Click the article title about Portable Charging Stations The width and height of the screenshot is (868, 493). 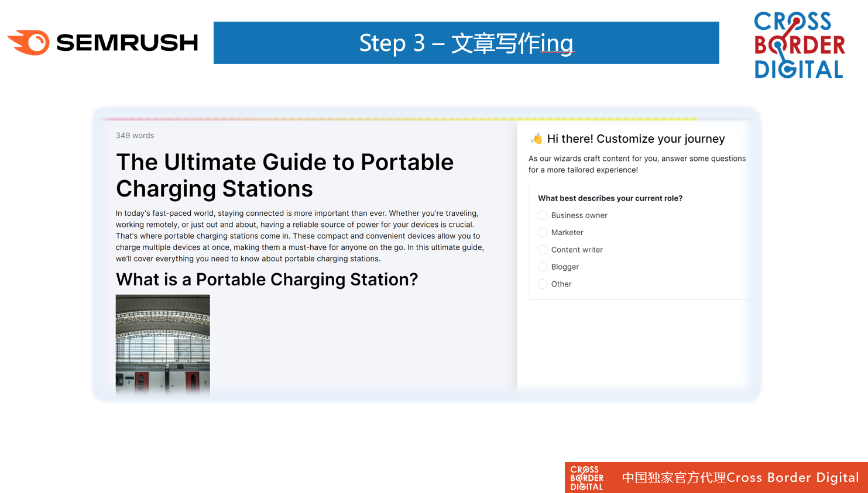coord(284,175)
